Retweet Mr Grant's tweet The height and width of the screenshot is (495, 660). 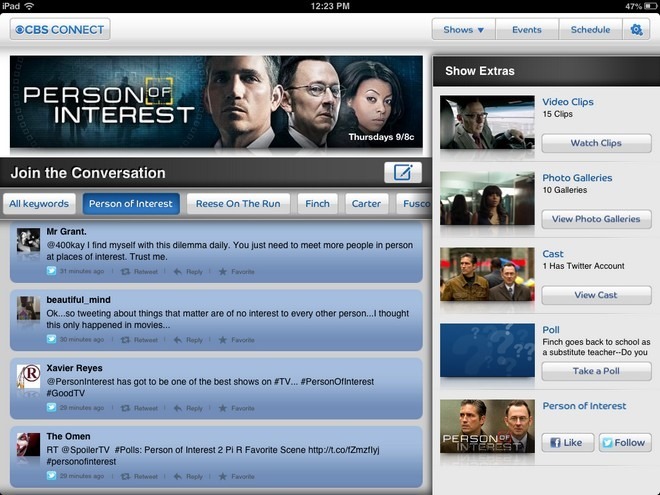pyautogui.click(x=139, y=271)
